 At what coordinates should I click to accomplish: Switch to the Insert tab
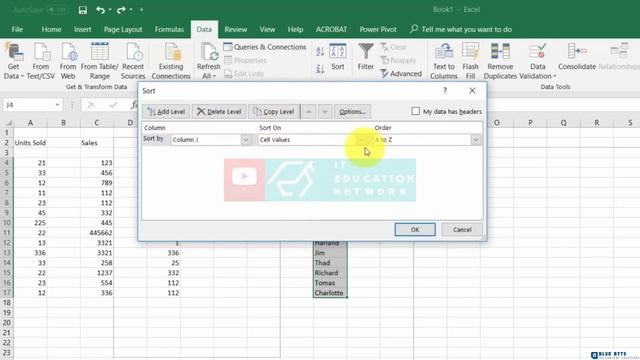click(82, 29)
